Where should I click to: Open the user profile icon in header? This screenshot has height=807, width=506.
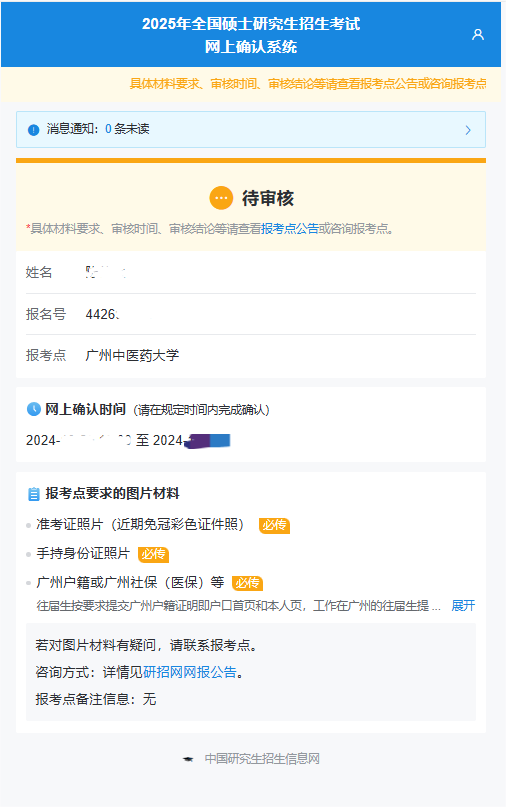click(x=478, y=34)
